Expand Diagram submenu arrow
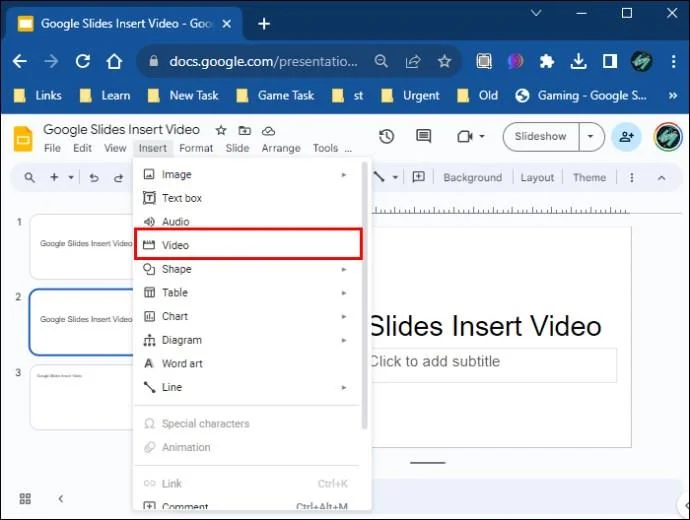The height and width of the screenshot is (520, 690). tap(344, 341)
